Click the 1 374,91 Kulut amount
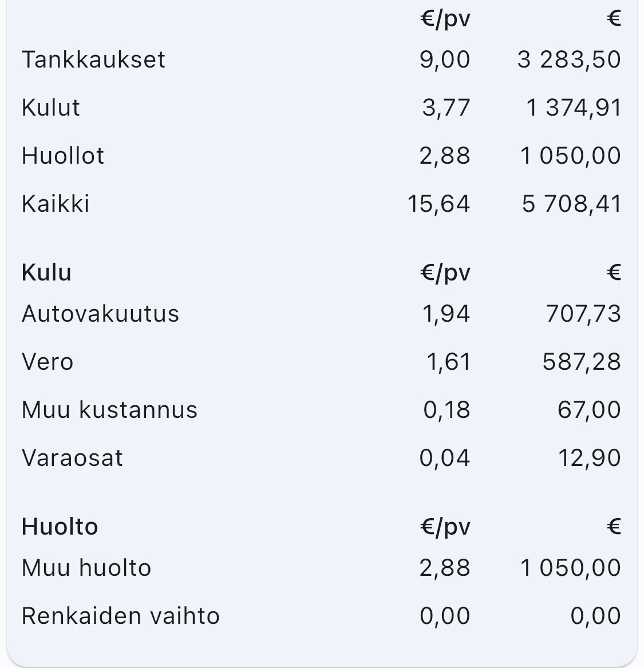Screen dimensions: 644x668 (574, 108)
